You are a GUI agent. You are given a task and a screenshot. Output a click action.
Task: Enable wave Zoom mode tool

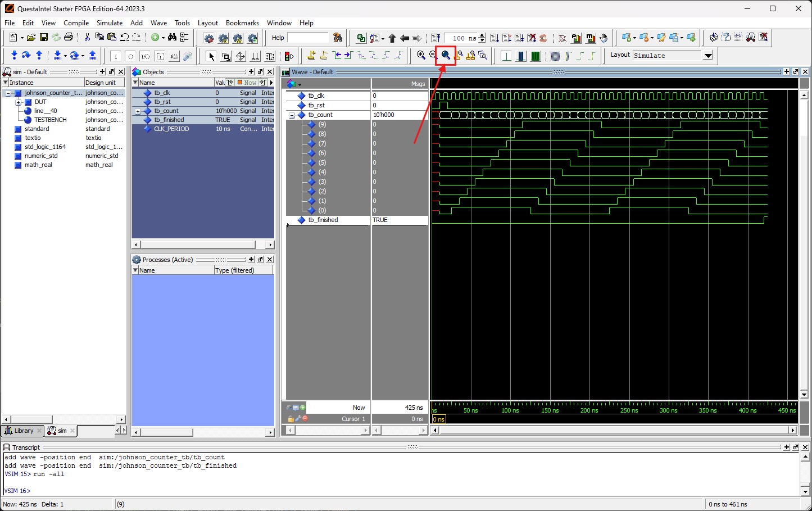226,56
